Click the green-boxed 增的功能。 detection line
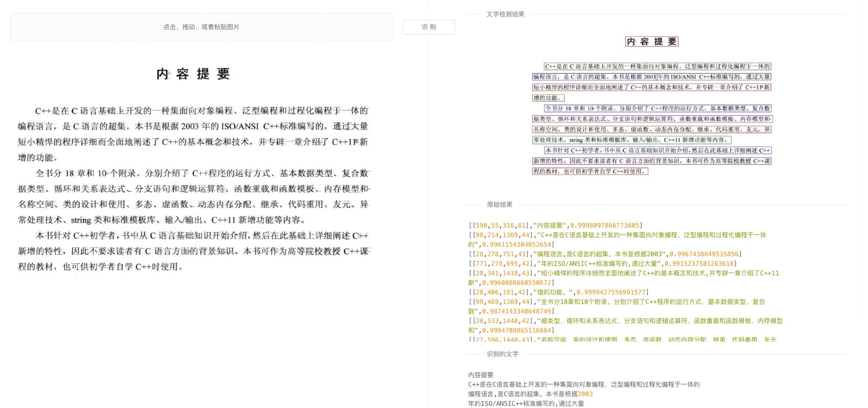Image resolution: width=868 pixels, height=408 pixels. coord(548,98)
